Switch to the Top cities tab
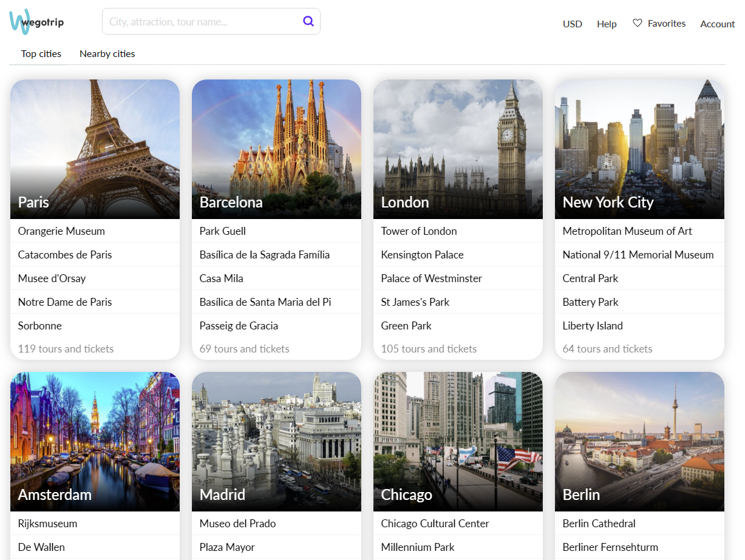Viewport: 745px width, 560px height. [x=41, y=54]
